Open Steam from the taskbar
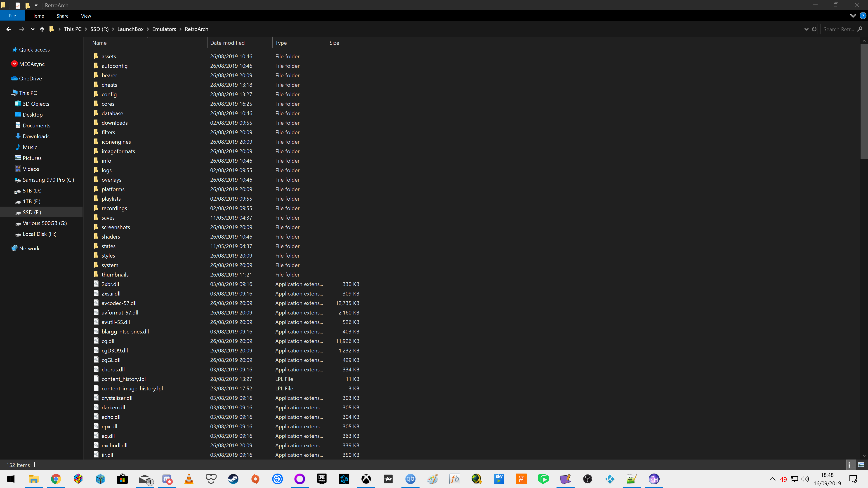Image resolution: width=868 pixels, height=488 pixels. pos(233,479)
